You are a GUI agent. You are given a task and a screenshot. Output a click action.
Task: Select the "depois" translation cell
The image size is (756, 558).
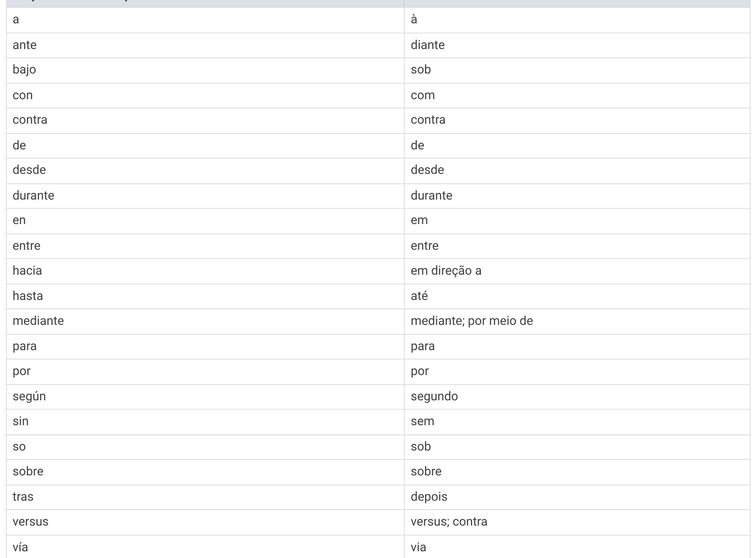click(x=577, y=497)
